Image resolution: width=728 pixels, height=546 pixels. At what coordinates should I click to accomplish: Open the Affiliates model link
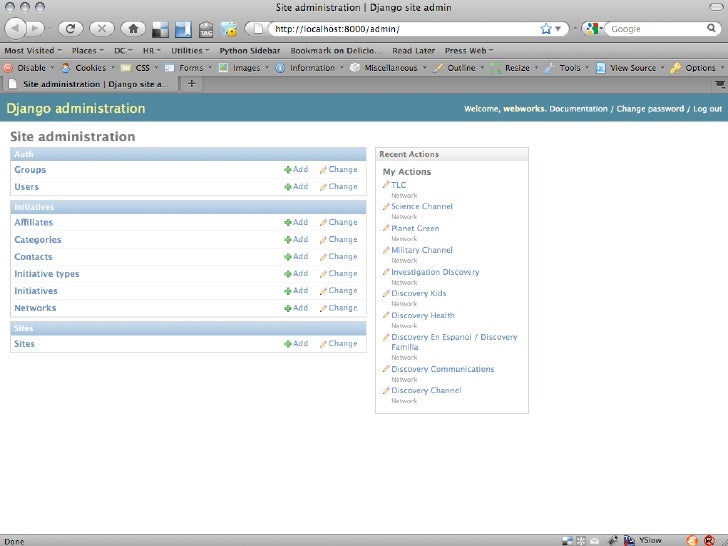[x=33, y=222]
